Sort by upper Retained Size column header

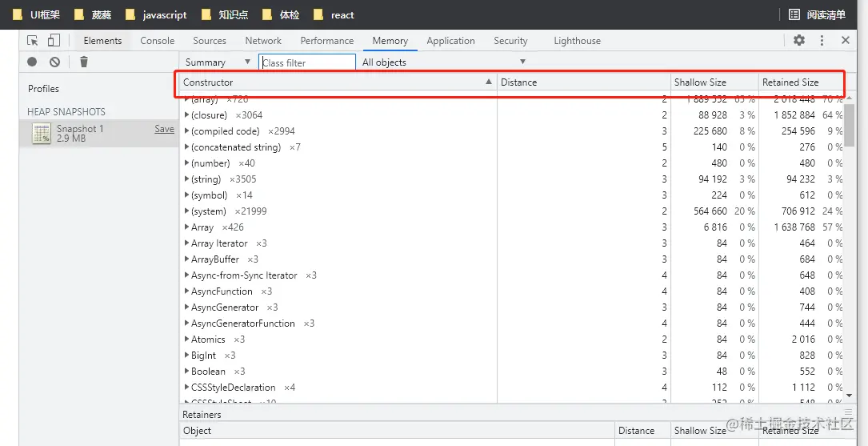[x=801, y=82]
